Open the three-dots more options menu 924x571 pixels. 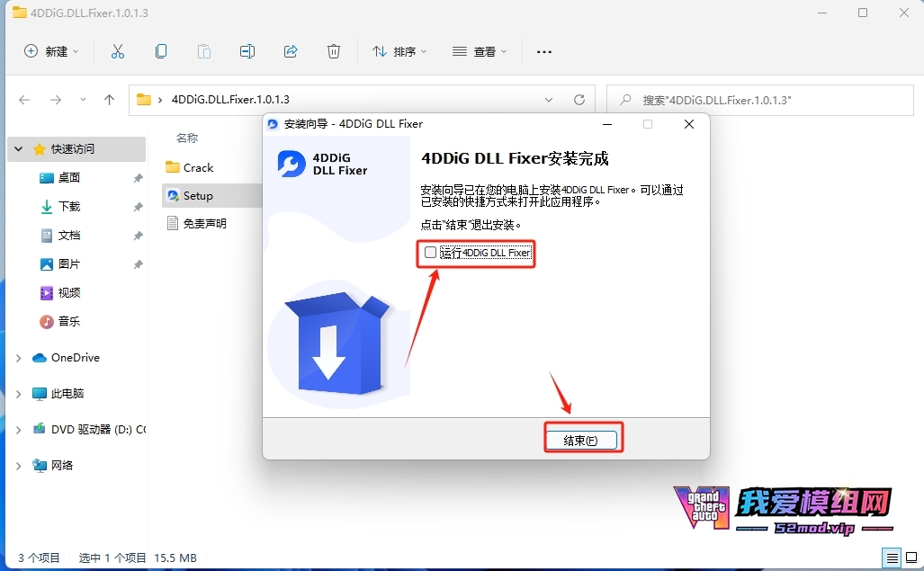click(544, 52)
